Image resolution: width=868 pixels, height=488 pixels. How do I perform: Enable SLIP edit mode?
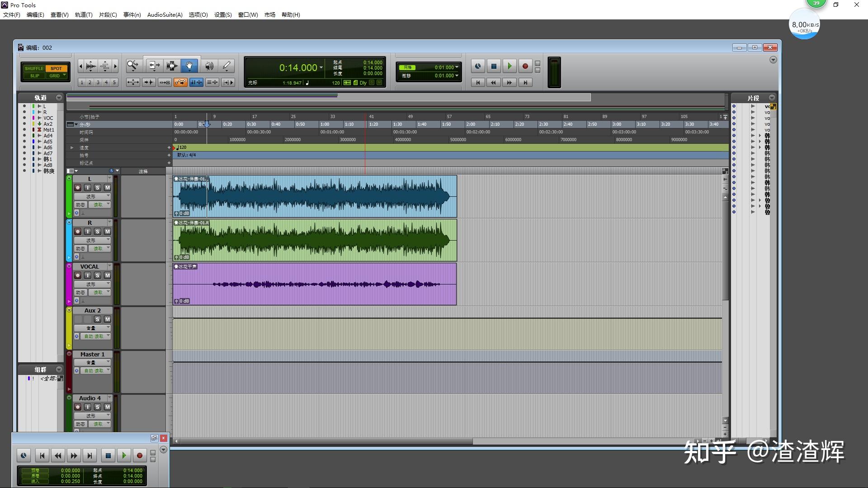pyautogui.click(x=34, y=76)
